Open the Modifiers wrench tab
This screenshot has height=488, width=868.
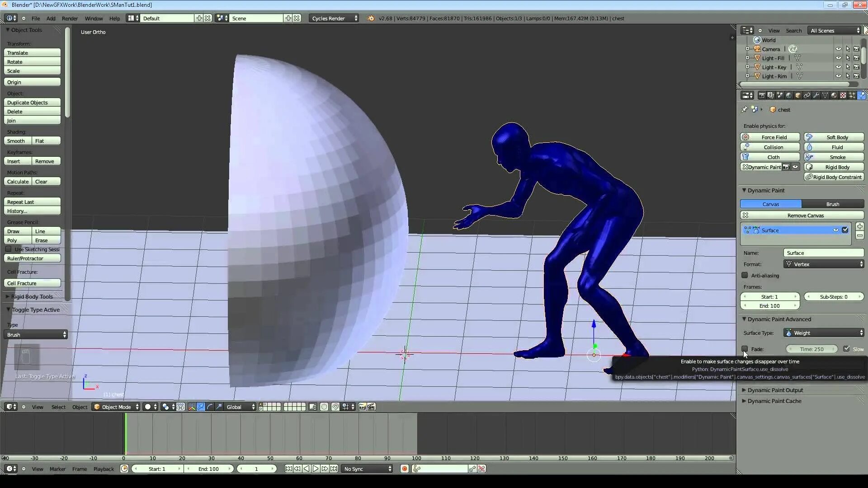[x=816, y=95]
